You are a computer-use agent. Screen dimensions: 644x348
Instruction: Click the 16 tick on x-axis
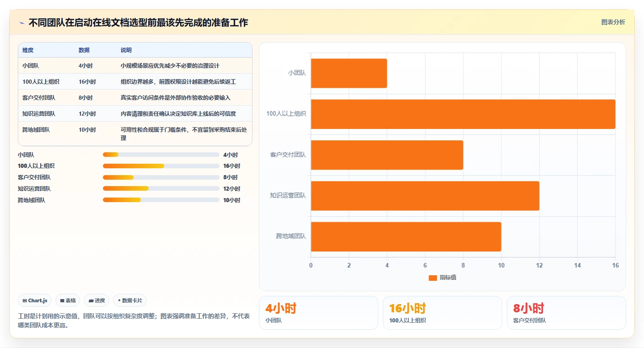[615, 266]
